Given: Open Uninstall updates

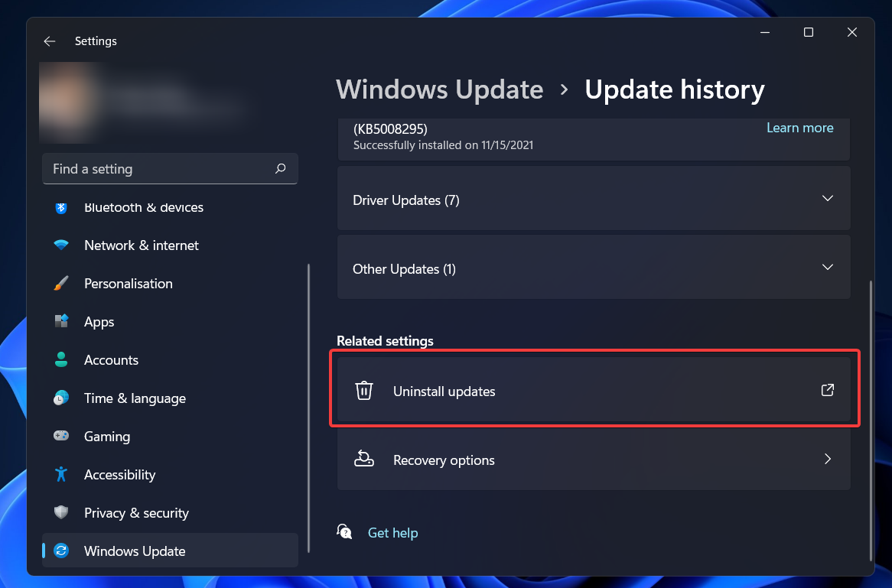Looking at the screenshot, I should (x=594, y=390).
